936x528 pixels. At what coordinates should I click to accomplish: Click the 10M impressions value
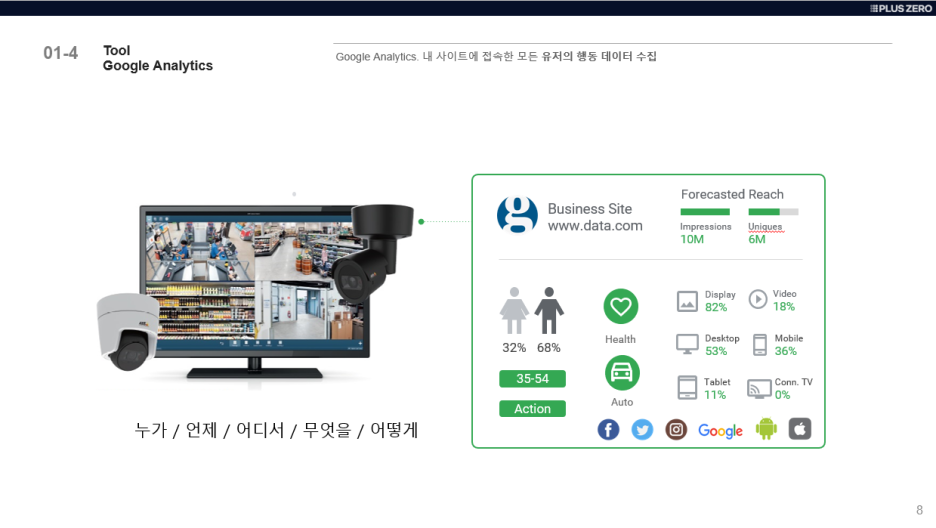coord(692,239)
